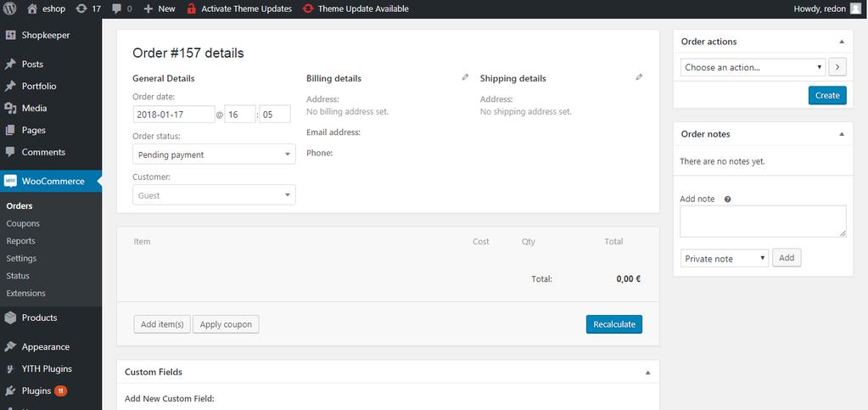Click the order minute field 05
The height and width of the screenshot is (410, 868).
click(275, 114)
